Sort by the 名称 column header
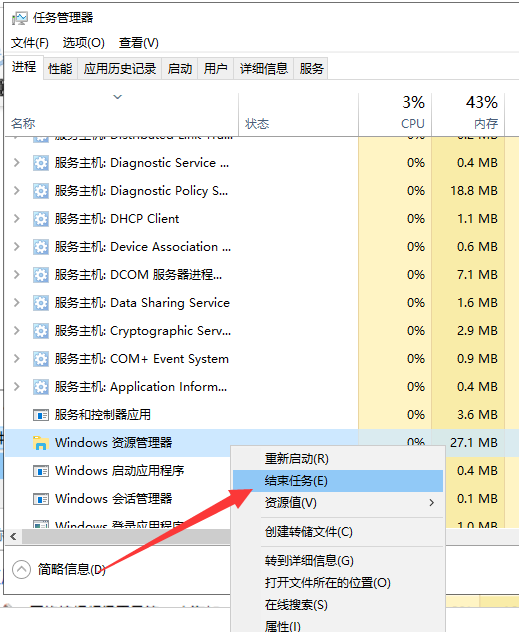 [121, 115]
